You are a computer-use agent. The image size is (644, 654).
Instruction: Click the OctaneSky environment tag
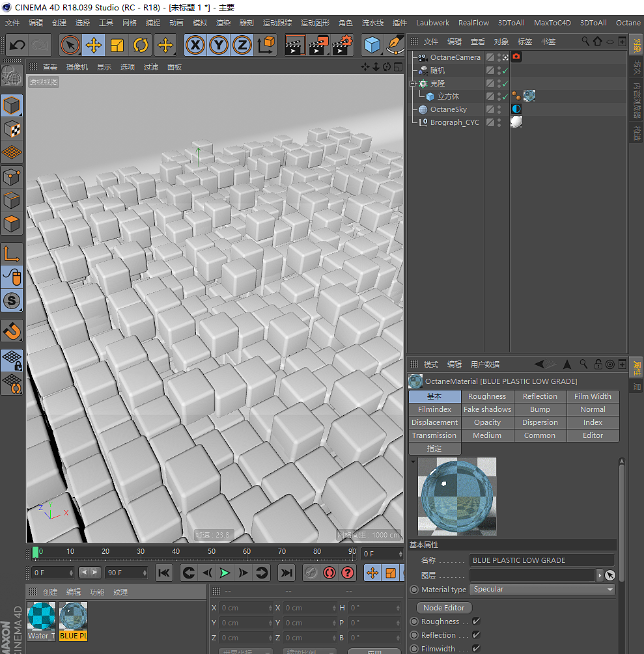coord(516,109)
